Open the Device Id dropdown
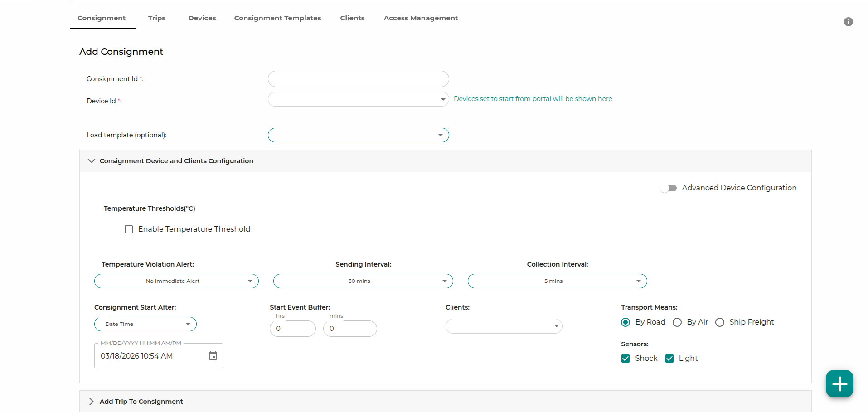This screenshot has width=868, height=412. [x=358, y=99]
